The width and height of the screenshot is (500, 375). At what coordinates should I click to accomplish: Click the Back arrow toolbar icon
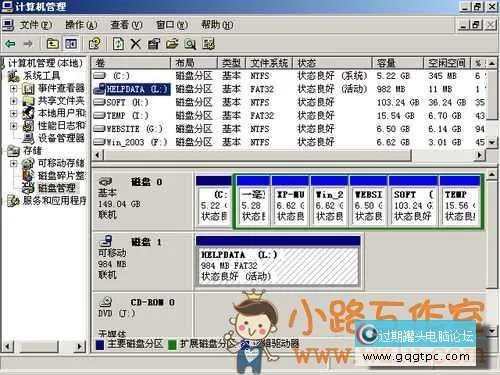point(10,44)
